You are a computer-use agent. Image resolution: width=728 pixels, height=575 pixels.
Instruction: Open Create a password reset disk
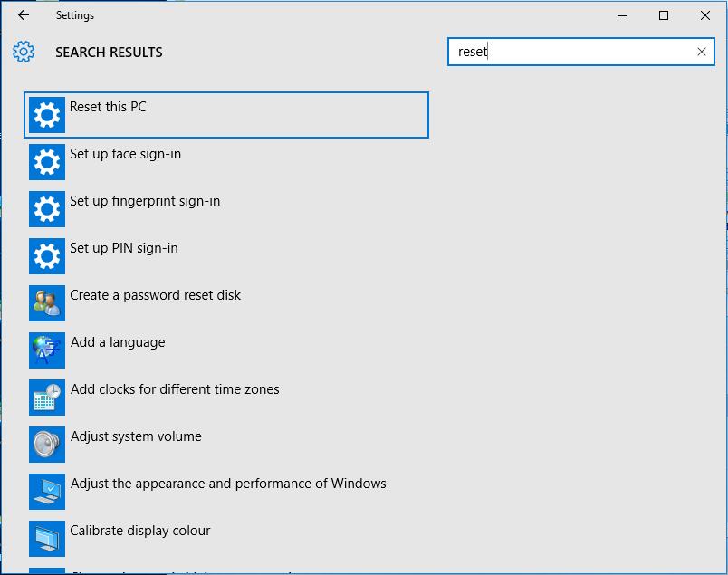point(226,302)
